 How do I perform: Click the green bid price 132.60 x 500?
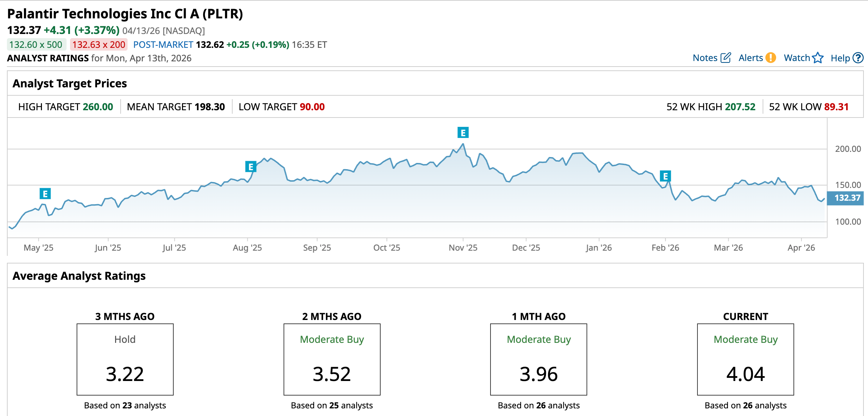point(36,45)
